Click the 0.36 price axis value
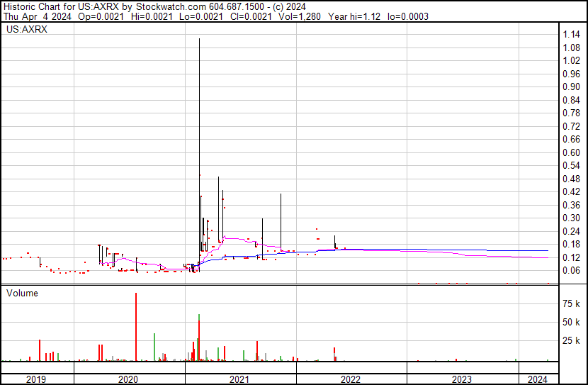Viewport: 588px width, 385px height. tap(572, 205)
